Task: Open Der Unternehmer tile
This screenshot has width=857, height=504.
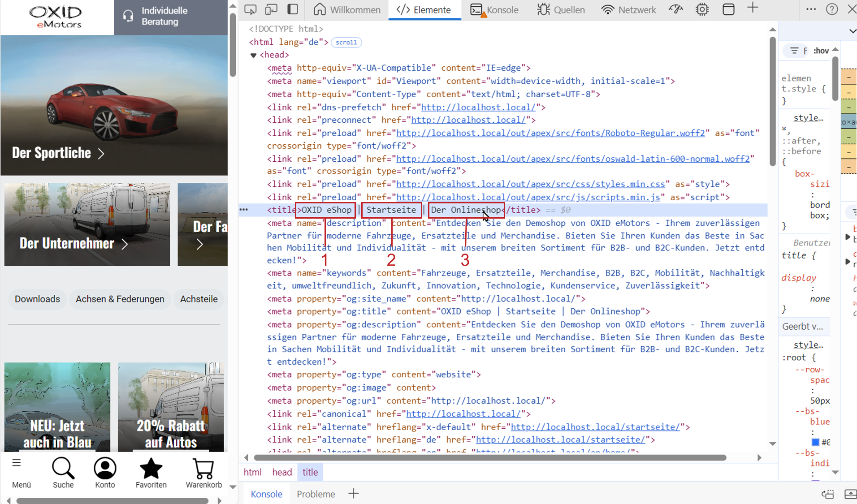Action: (x=87, y=224)
